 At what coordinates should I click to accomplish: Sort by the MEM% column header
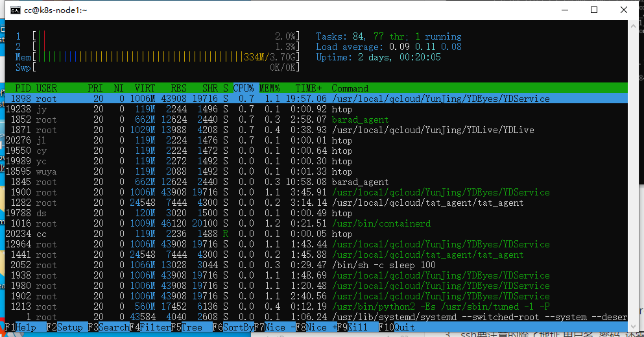pos(269,88)
